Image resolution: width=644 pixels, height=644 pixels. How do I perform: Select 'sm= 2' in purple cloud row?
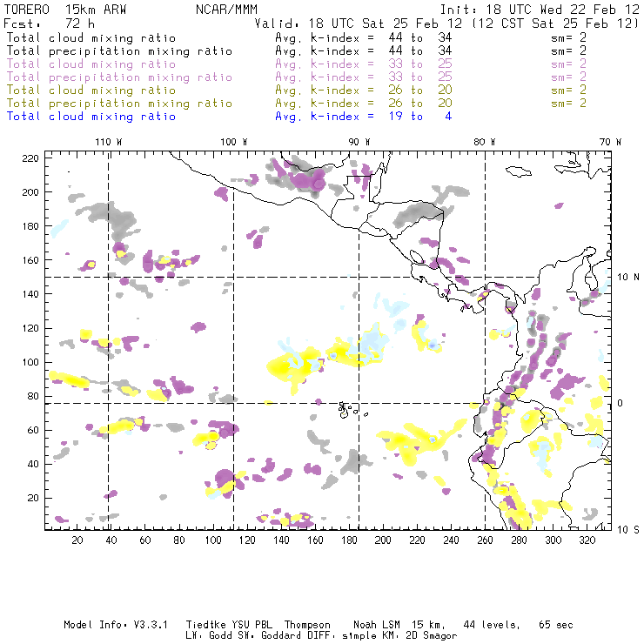click(568, 64)
